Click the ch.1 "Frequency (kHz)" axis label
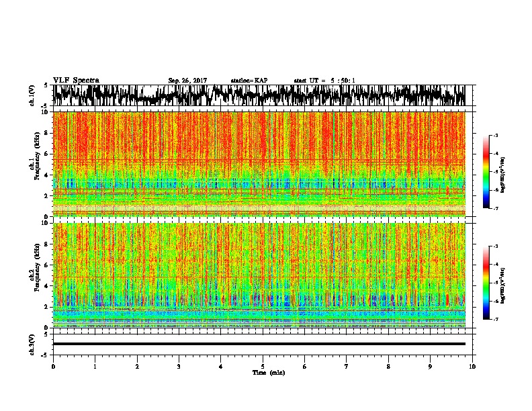 click(37, 156)
